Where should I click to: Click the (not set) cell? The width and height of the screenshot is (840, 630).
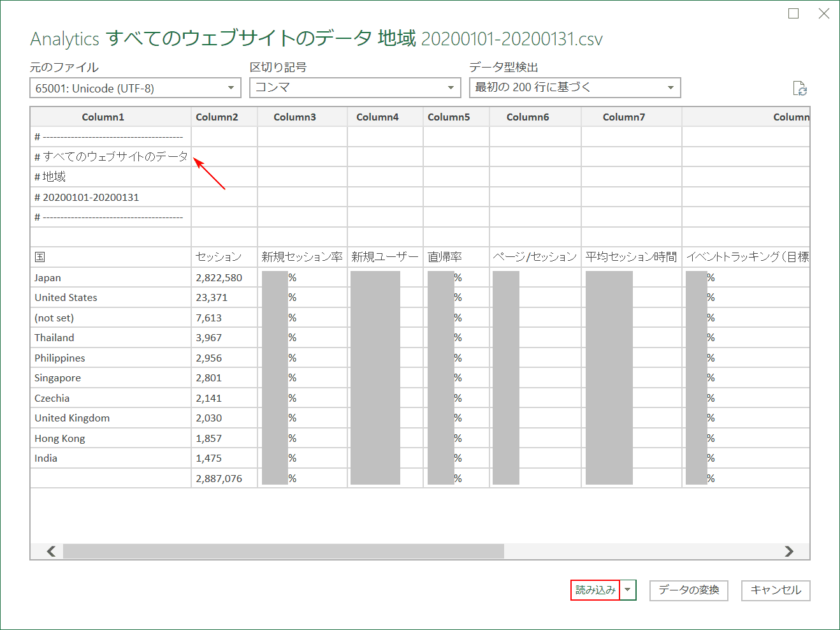[111, 318]
